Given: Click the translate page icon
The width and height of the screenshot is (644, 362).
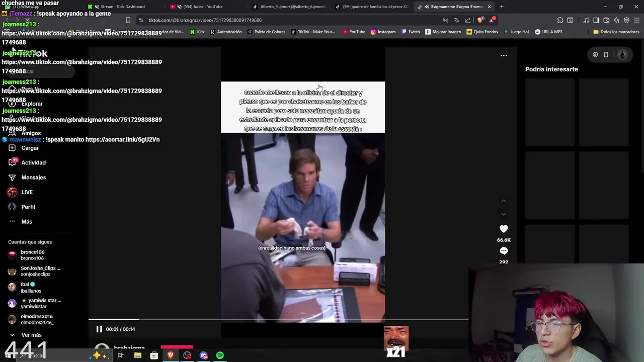Looking at the screenshot, I should [x=456, y=20].
